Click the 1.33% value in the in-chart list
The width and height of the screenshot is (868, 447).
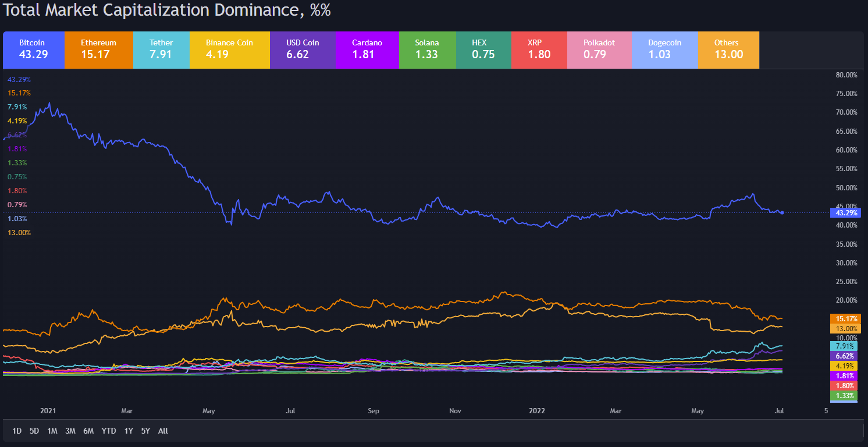[17, 163]
